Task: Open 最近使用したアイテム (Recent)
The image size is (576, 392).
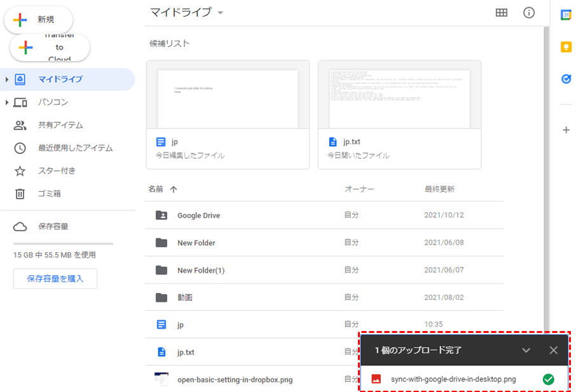Action: click(75, 148)
